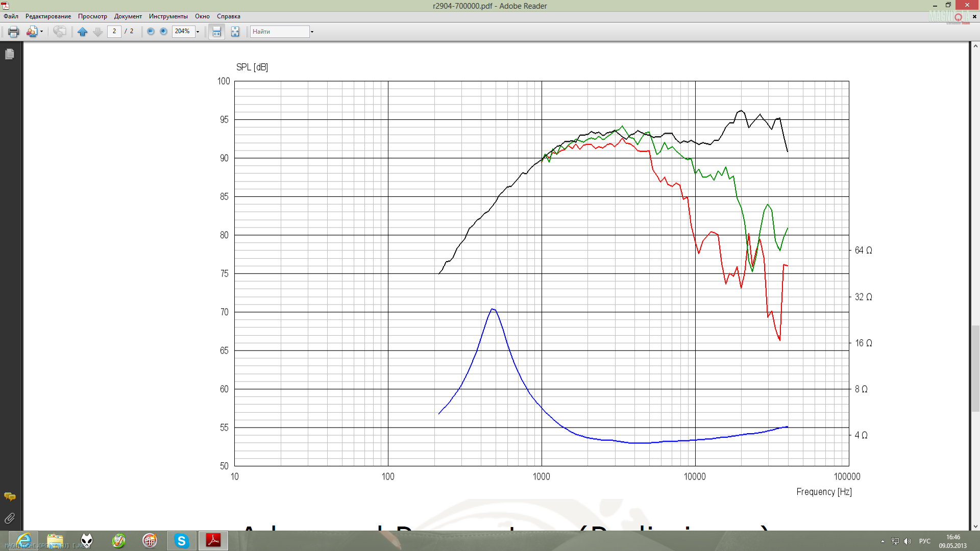Go to previous page with up arrow
Image resolution: width=980 pixels, height=551 pixels.
click(82, 32)
